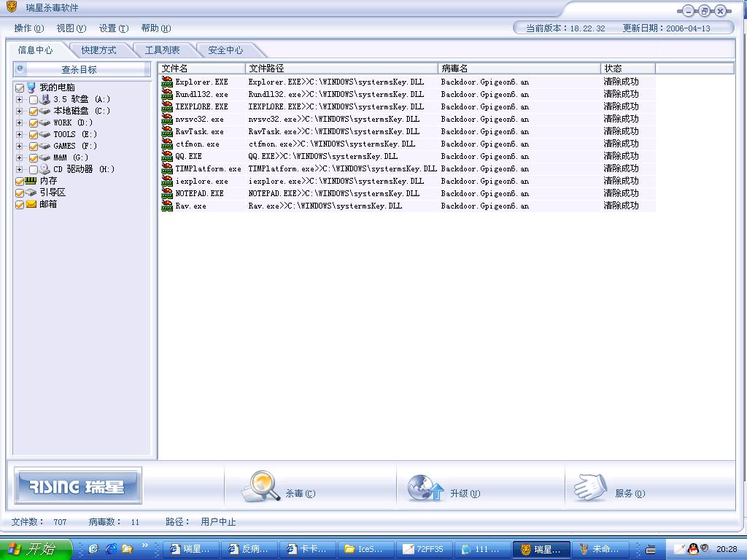Select the 信息中心 tab
747x560 pixels.
tap(36, 50)
